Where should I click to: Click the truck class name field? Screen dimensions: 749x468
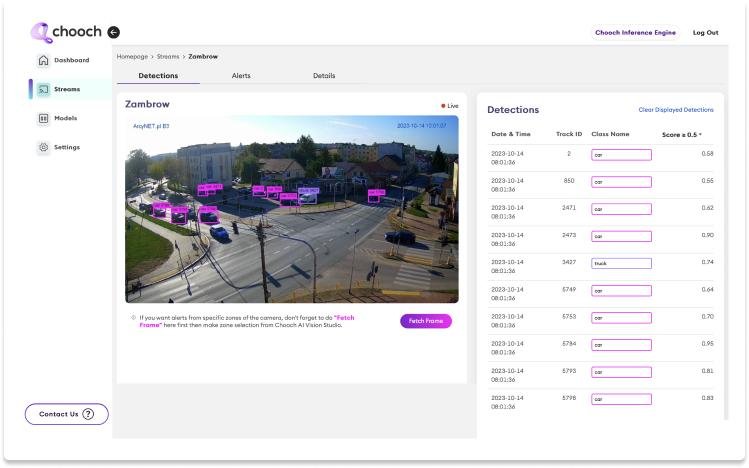[621, 263]
